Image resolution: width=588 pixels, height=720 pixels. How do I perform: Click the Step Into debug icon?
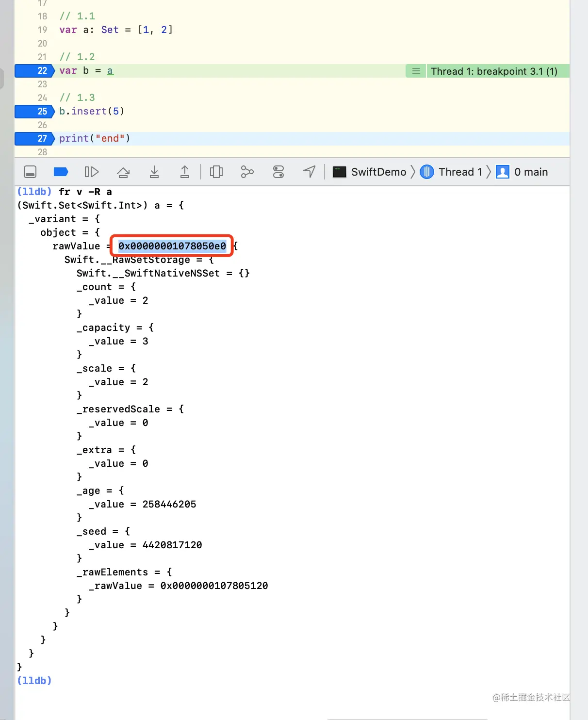click(x=154, y=172)
